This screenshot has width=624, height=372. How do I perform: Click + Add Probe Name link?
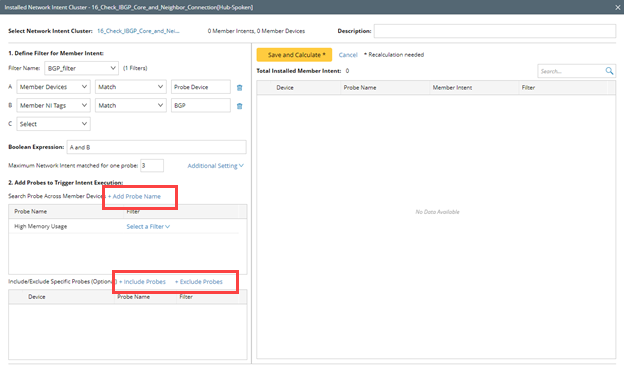tap(135, 197)
